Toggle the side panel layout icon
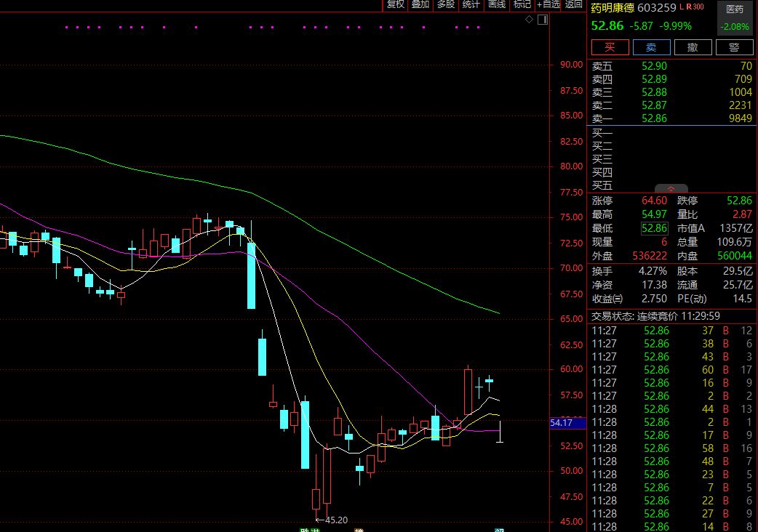 [542, 19]
